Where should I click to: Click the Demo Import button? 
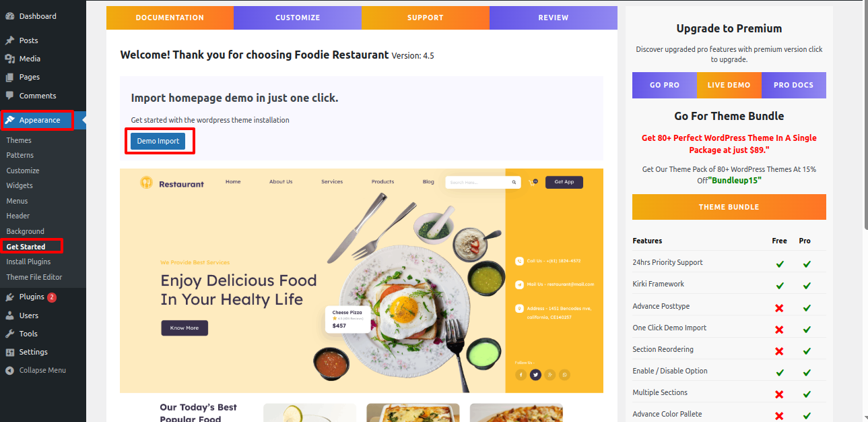click(x=158, y=141)
